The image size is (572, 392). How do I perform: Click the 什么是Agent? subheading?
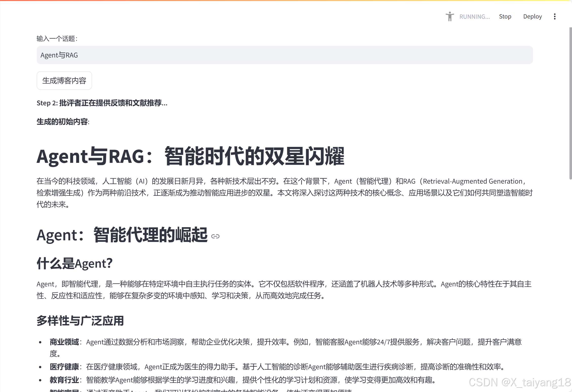pyautogui.click(x=74, y=263)
